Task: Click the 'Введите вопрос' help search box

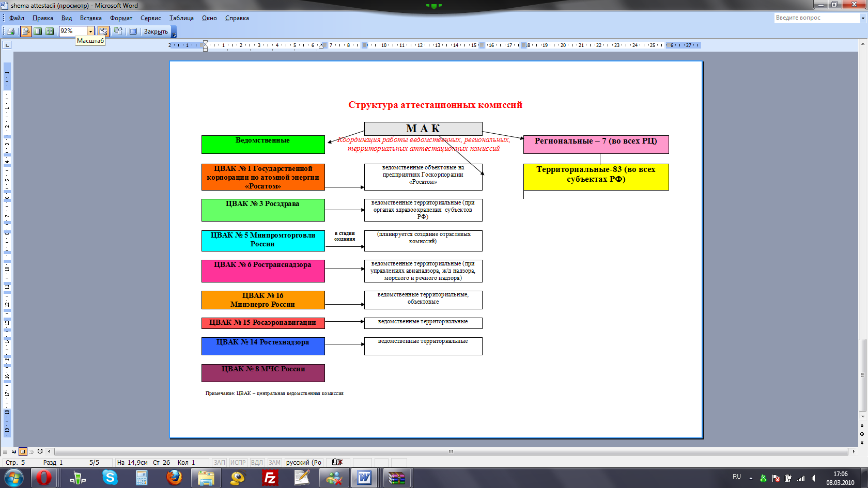Action: pyautogui.click(x=816, y=18)
